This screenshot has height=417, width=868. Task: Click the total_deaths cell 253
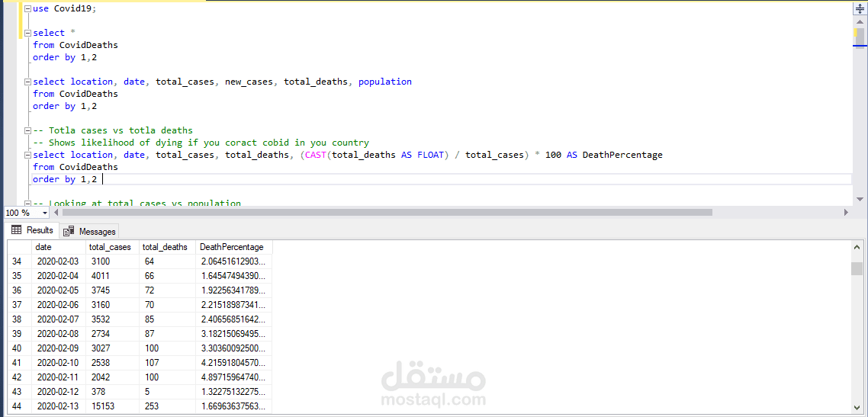167,406
